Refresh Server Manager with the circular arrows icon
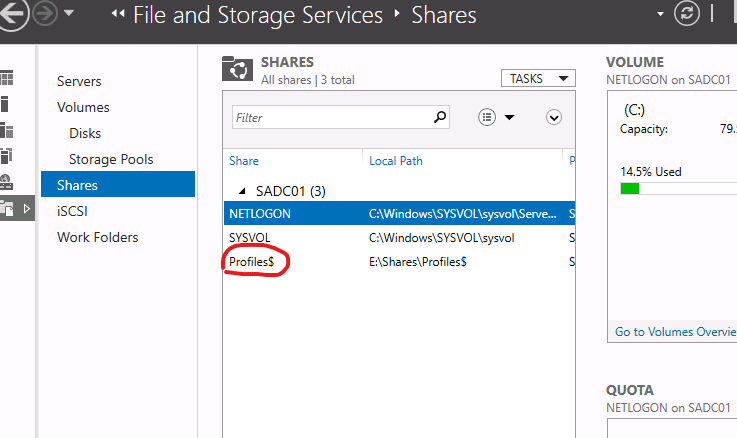 [687, 15]
